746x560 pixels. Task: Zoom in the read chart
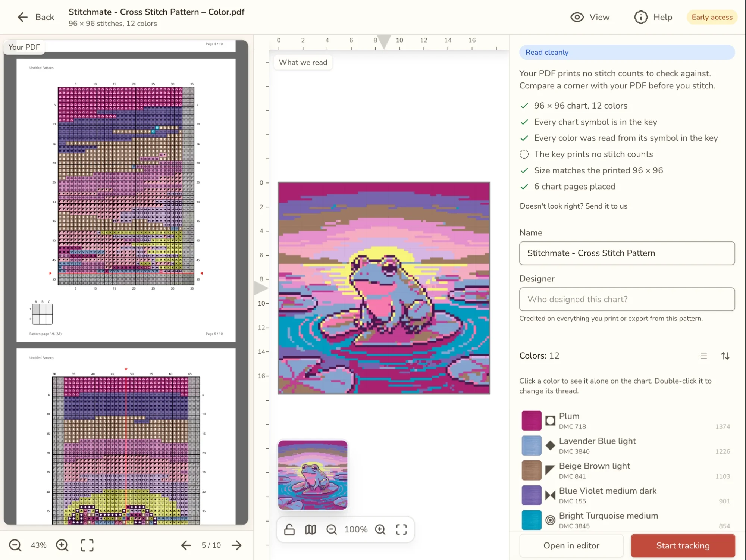380,529
